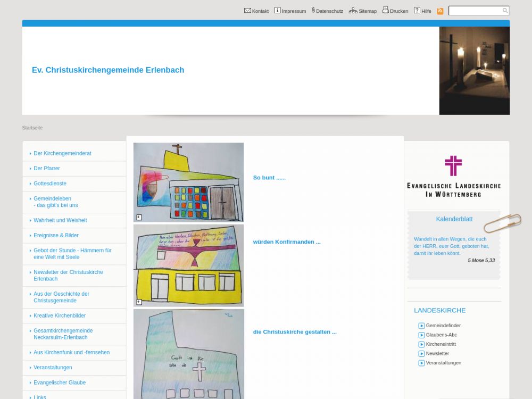The width and height of the screenshot is (532, 399).
Task: Open the Datenschutz link
Action: pyautogui.click(x=329, y=11)
